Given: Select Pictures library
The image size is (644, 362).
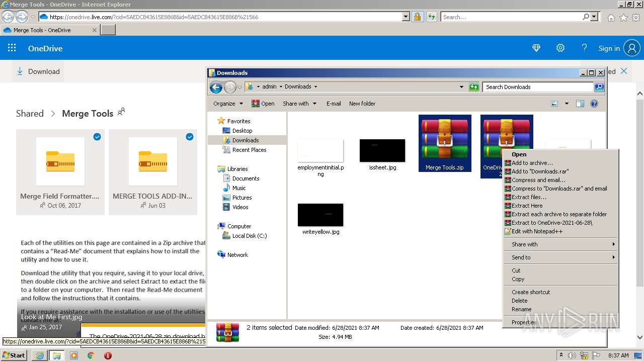Looking at the screenshot, I should [x=242, y=198].
